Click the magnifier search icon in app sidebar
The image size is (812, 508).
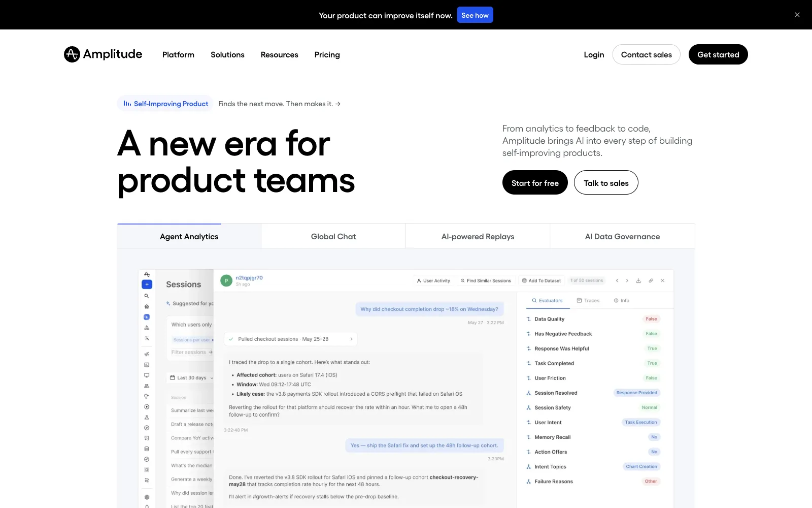coord(147,296)
